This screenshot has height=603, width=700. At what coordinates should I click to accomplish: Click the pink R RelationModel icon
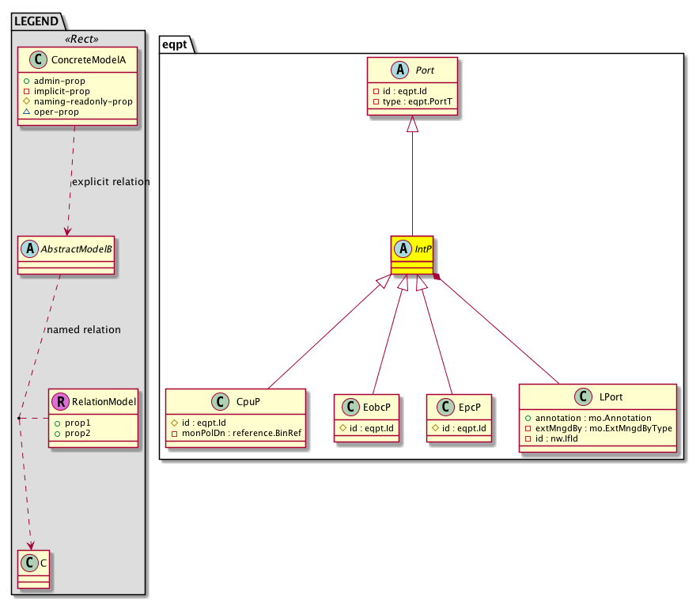pyautogui.click(x=61, y=401)
